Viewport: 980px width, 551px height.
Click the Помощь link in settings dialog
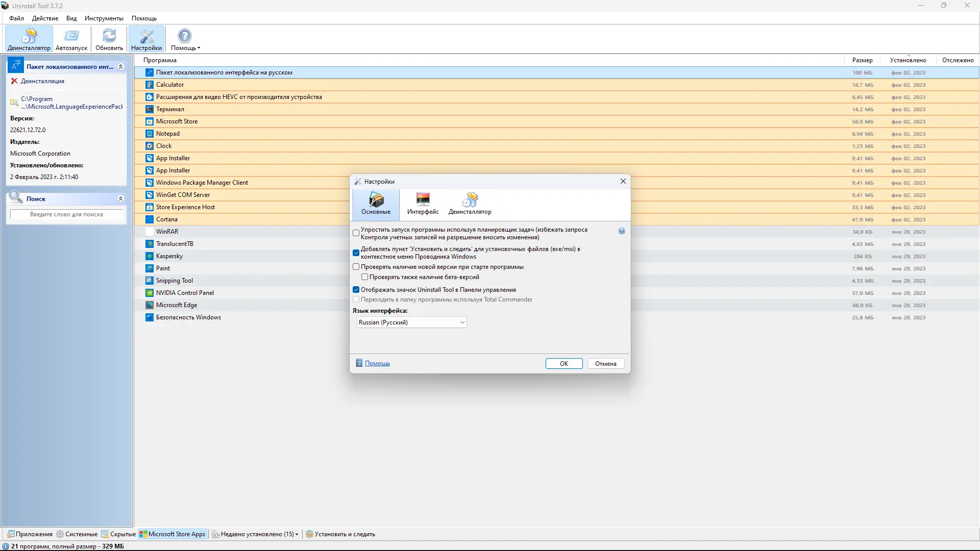point(377,363)
